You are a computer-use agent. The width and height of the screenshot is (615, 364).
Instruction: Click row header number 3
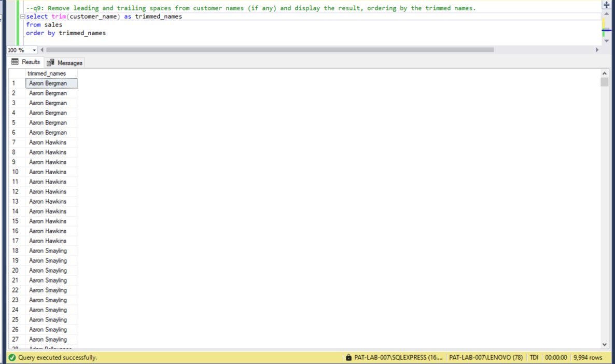[x=17, y=103]
